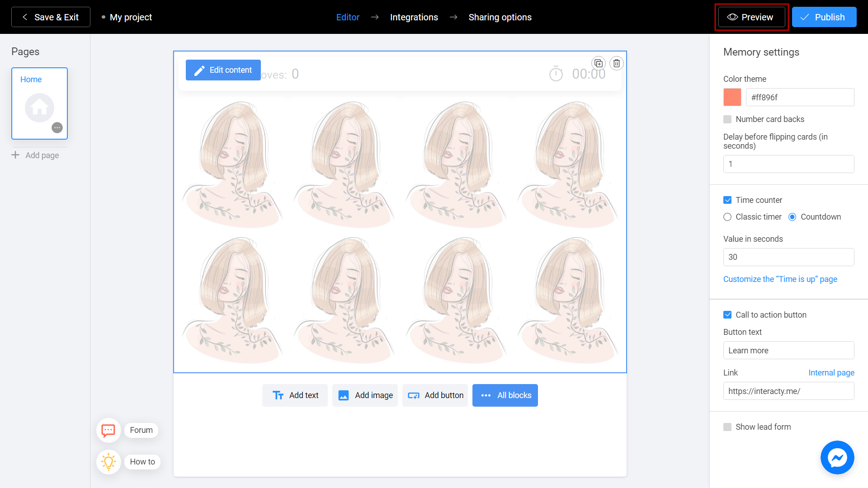Click the Save & Exit button

pyautogui.click(x=51, y=17)
